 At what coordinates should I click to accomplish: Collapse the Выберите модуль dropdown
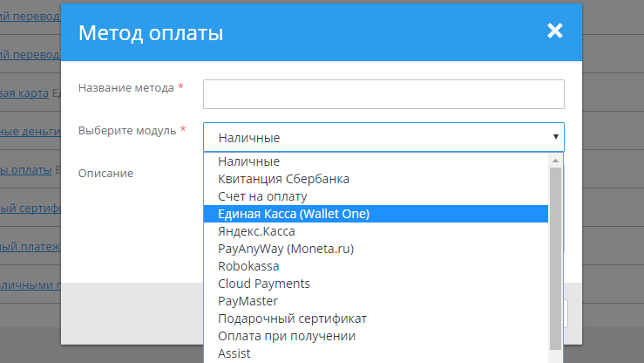pyautogui.click(x=383, y=137)
